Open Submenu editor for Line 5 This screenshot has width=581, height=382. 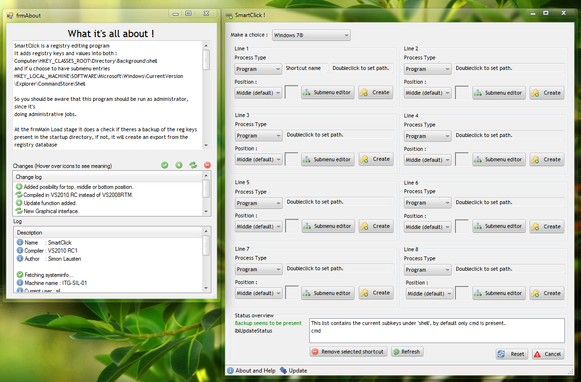click(328, 226)
